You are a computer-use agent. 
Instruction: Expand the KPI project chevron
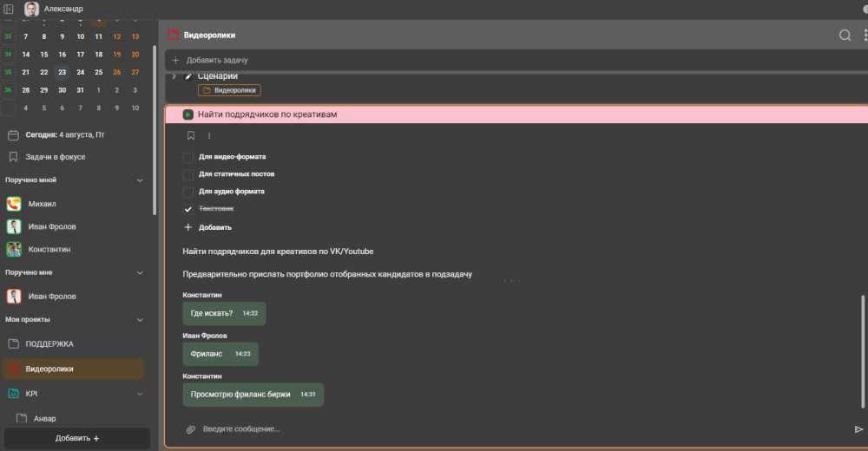pyautogui.click(x=141, y=394)
